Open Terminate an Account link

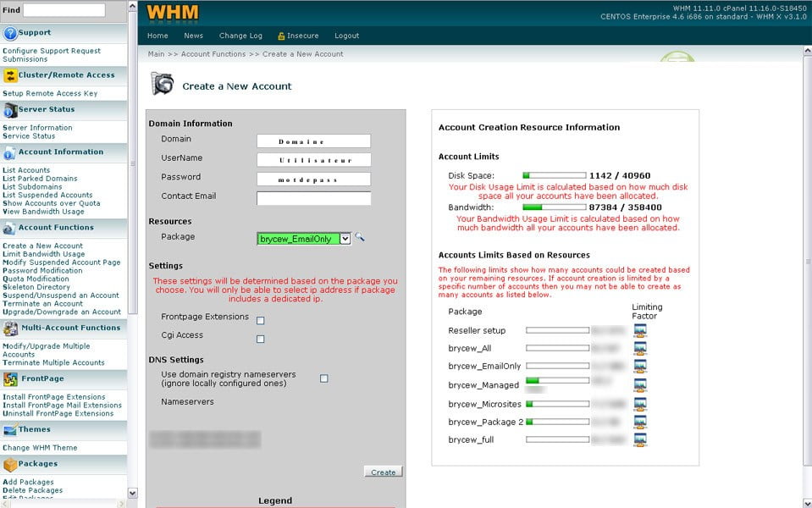(42, 303)
